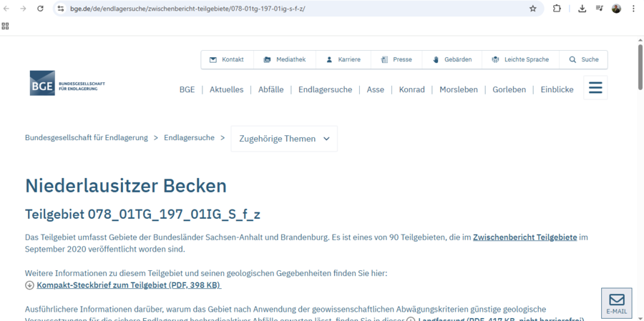
Task: Click Endlagersuche breadcrumb link
Action: click(189, 137)
